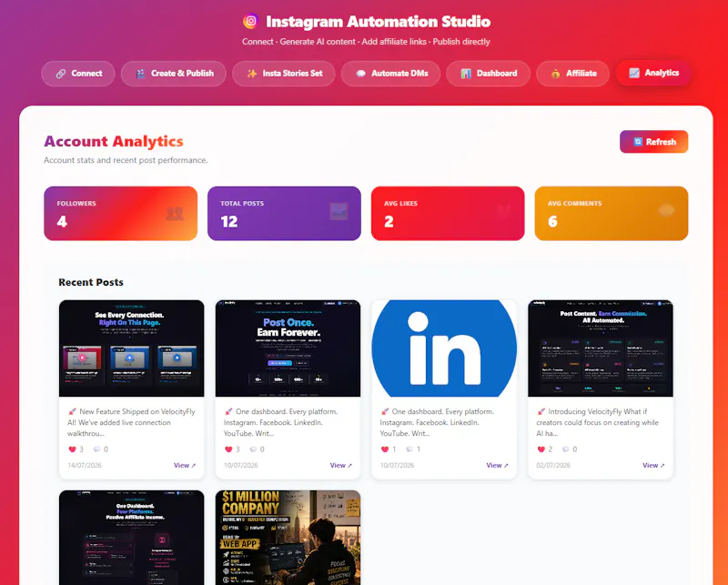The image size is (728, 585).
Task: Click the money bag icon on Affiliate
Action: pyautogui.click(x=555, y=74)
